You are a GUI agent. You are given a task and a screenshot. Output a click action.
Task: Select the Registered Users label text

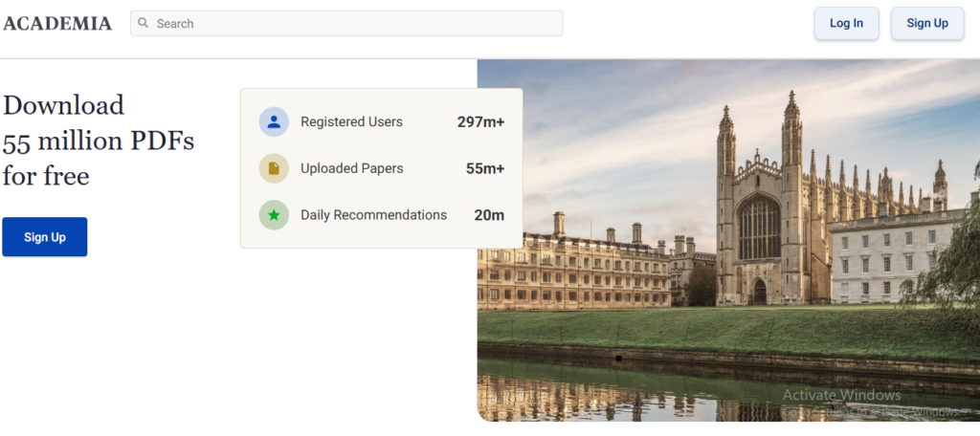point(351,121)
